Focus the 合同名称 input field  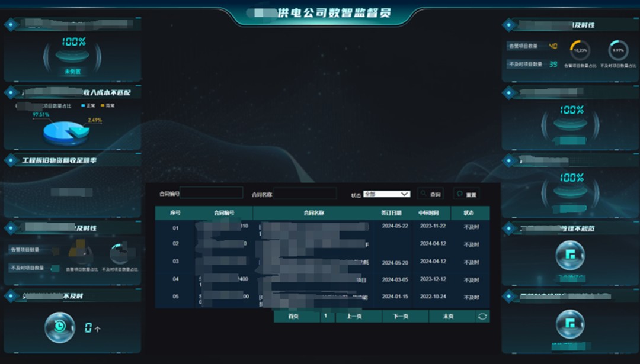[x=305, y=194]
